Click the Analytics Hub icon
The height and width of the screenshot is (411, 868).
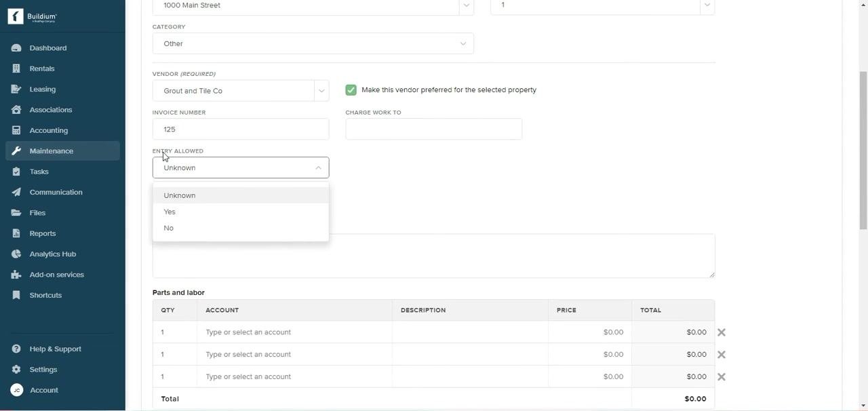(16, 254)
